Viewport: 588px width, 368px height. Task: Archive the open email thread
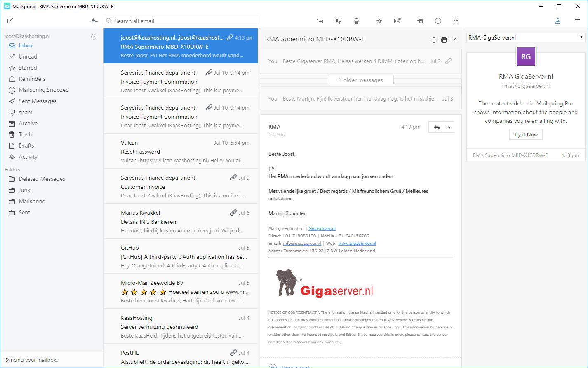point(320,21)
